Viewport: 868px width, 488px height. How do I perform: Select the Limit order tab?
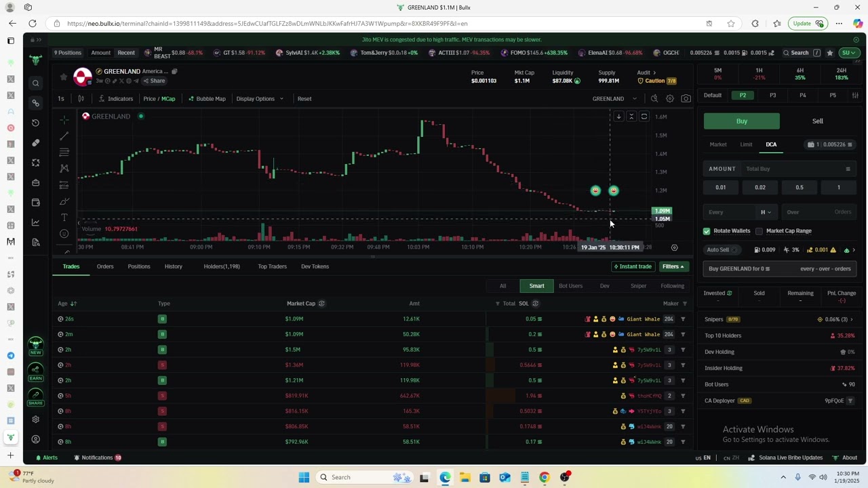pyautogui.click(x=746, y=144)
